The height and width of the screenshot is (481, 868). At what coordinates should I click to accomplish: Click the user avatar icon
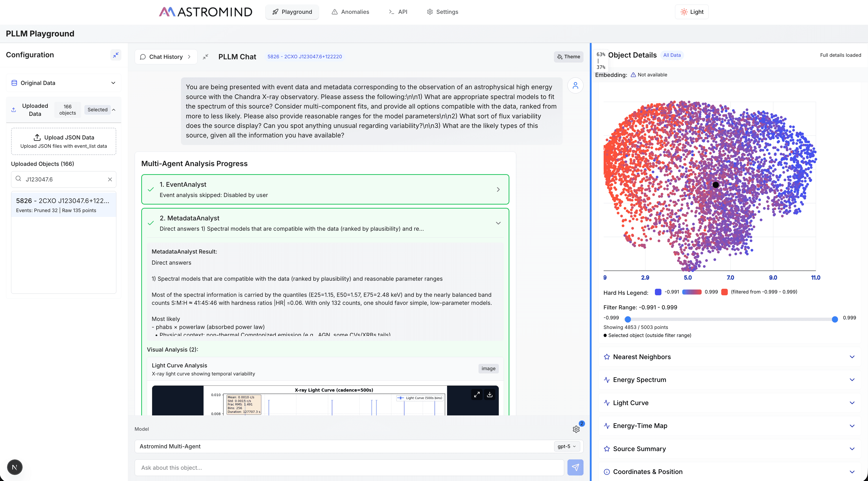tap(575, 86)
